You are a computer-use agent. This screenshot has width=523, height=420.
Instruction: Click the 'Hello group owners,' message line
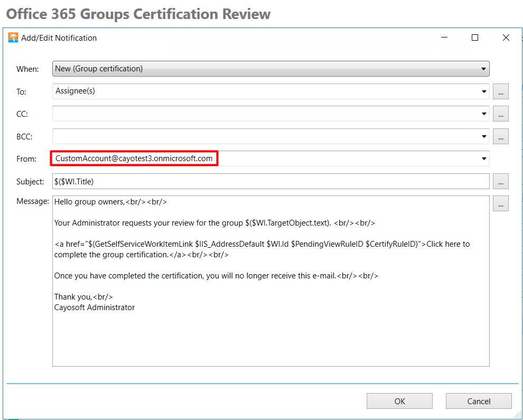pyautogui.click(x=110, y=202)
